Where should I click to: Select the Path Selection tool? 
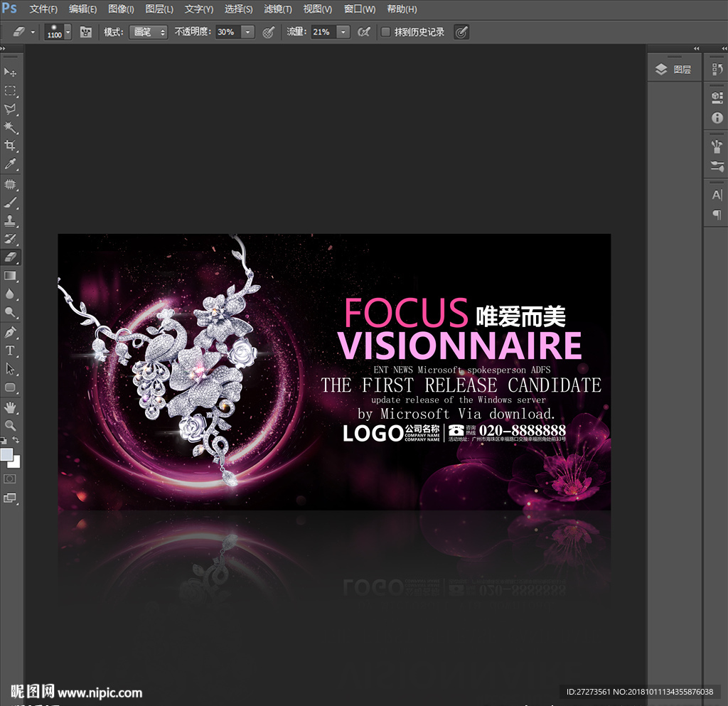10,369
